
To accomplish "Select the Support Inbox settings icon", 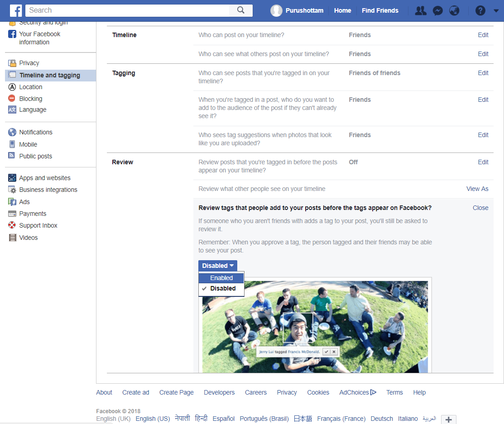I will 12,225.
